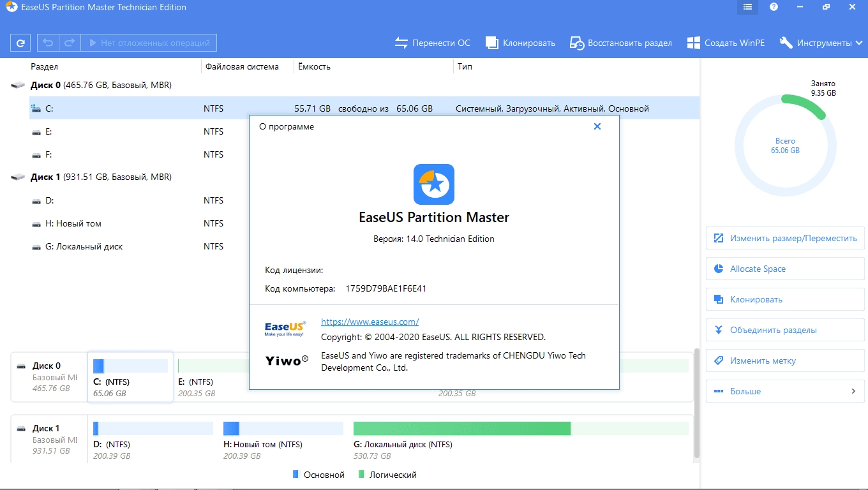Click C: (NTFS) block in disk map
Viewport: 868px width, 490px height.
point(130,377)
